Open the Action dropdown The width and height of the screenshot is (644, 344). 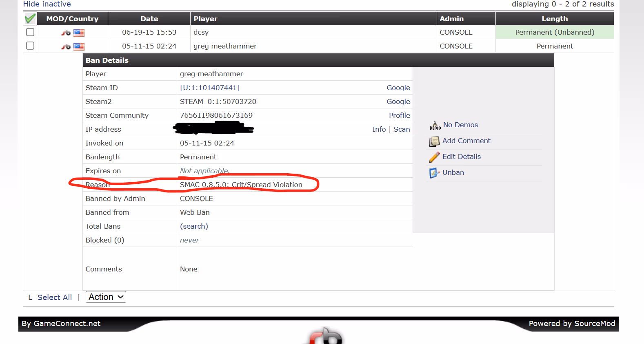point(106,297)
